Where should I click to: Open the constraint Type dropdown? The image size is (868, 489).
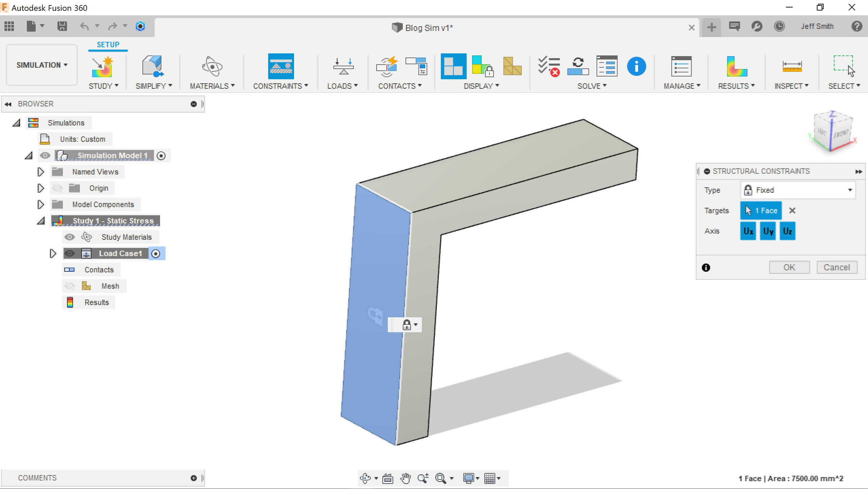tap(797, 190)
